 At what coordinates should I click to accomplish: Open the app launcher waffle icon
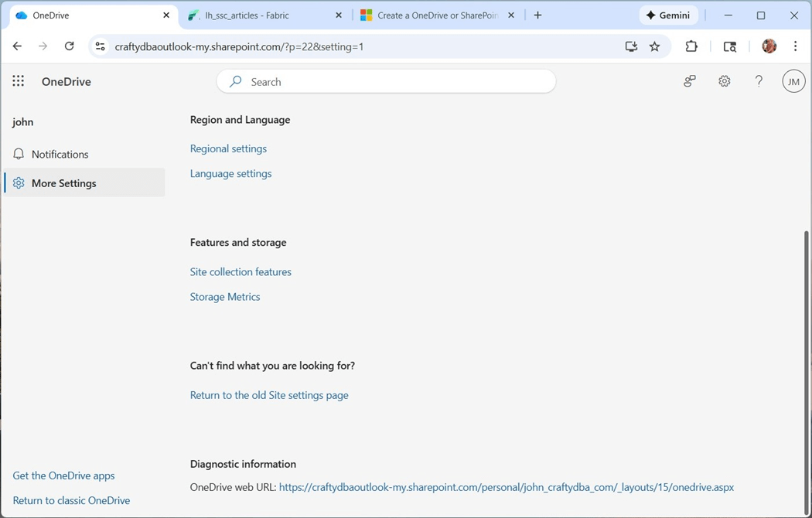coord(19,81)
